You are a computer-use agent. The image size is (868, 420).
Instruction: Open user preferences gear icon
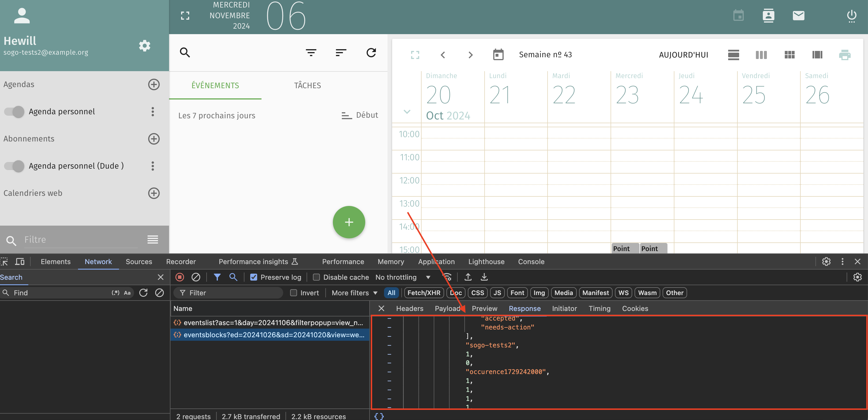click(x=144, y=45)
